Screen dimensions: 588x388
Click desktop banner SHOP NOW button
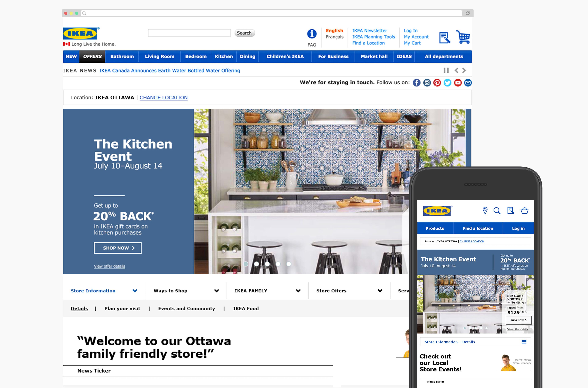coord(118,248)
